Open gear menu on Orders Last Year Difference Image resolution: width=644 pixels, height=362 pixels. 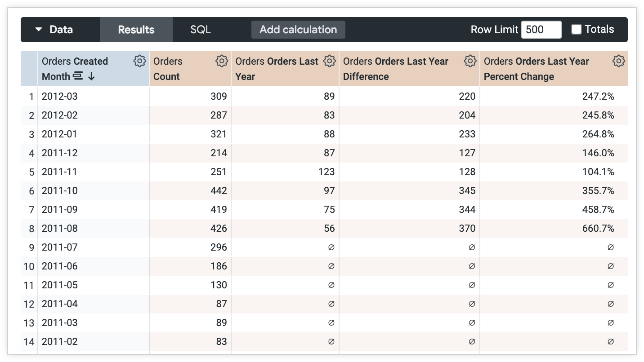[470, 61]
